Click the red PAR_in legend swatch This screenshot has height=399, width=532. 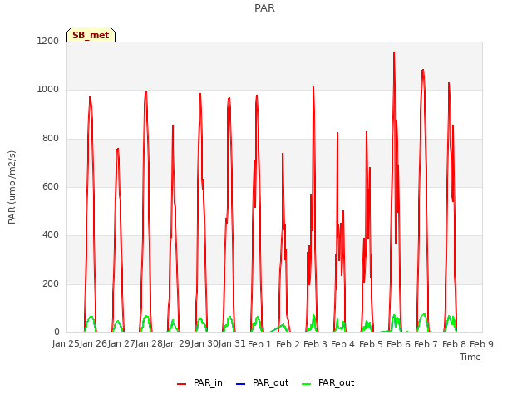181,384
